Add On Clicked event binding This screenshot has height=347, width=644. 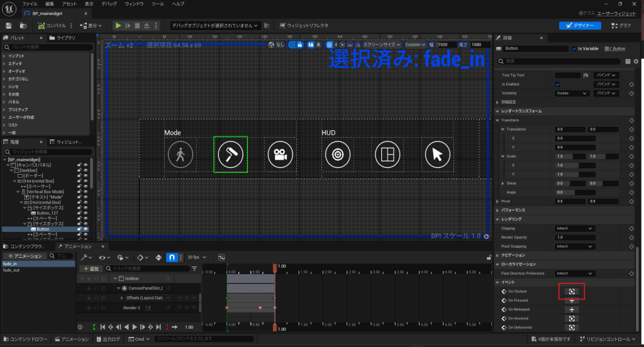pos(572,292)
